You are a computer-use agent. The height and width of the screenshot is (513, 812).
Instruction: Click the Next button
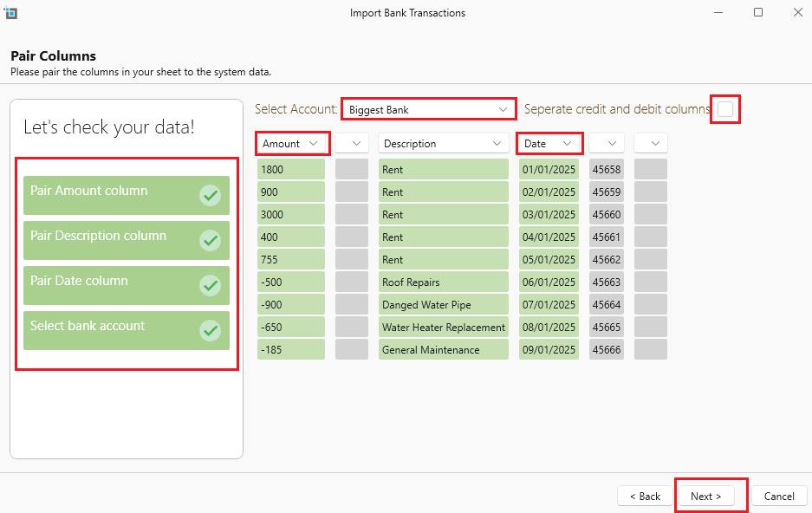(705, 497)
